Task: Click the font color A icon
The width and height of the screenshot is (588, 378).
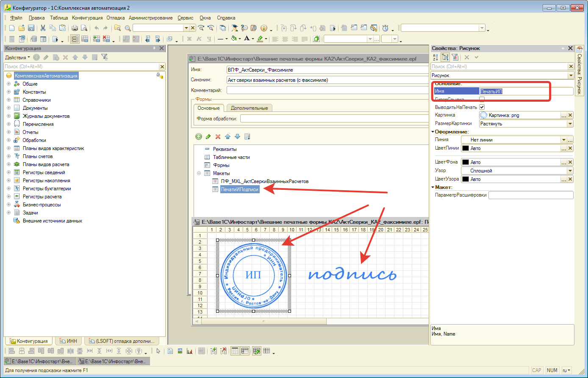Action: coord(247,39)
